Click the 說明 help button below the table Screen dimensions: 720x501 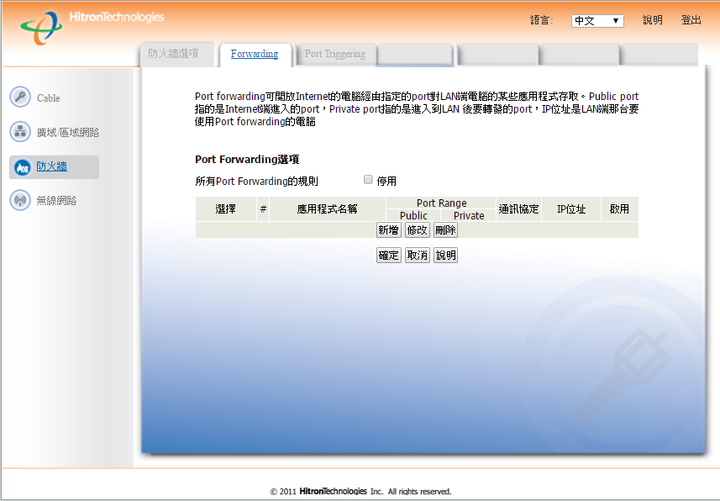445,255
